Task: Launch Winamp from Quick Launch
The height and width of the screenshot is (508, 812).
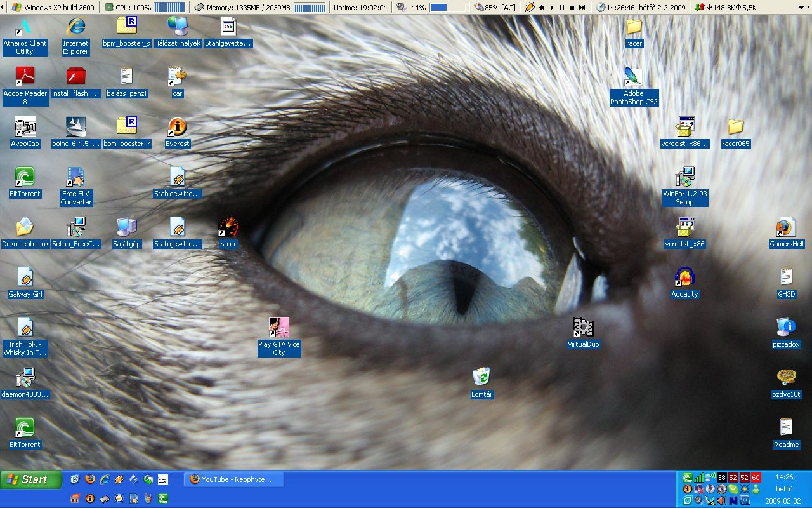Action: pos(119,479)
